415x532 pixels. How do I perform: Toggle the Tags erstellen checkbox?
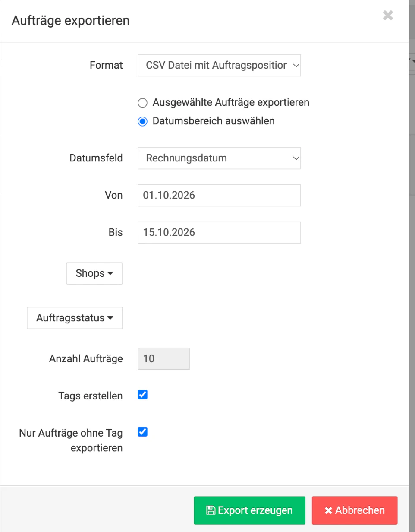point(142,395)
